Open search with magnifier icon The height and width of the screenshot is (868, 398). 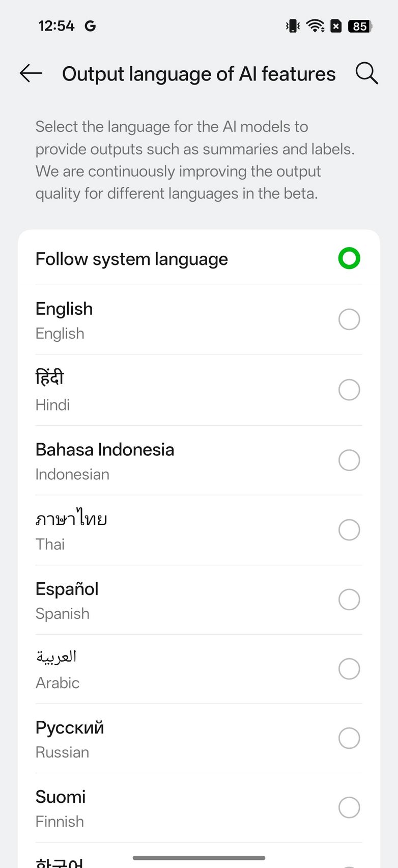pyautogui.click(x=366, y=74)
